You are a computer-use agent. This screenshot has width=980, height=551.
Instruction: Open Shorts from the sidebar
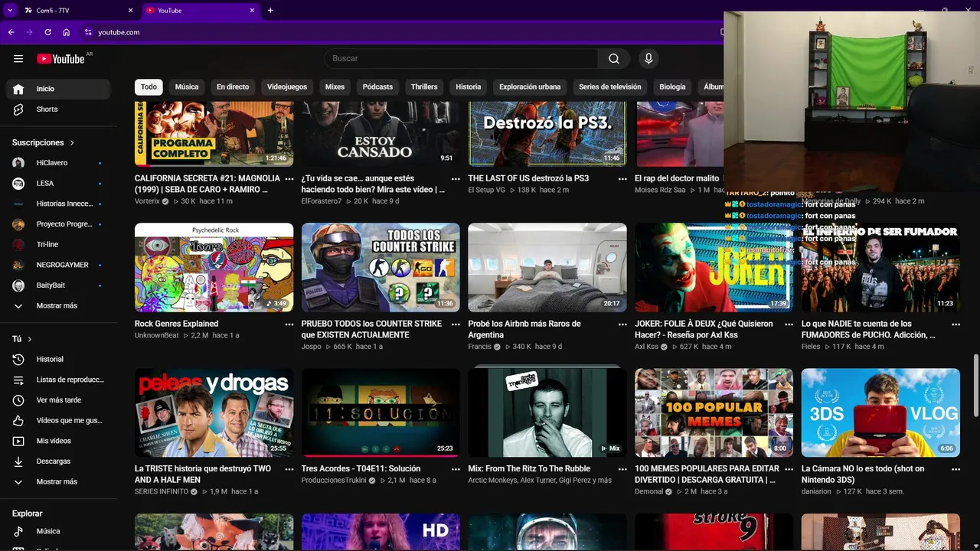tap(59, 109)
